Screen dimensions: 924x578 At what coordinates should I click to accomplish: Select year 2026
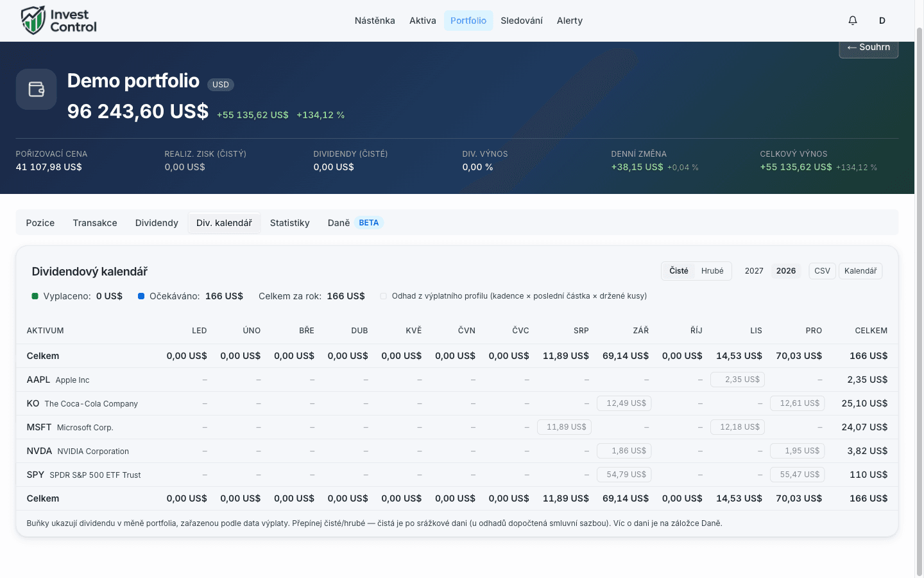coord(786,271)
